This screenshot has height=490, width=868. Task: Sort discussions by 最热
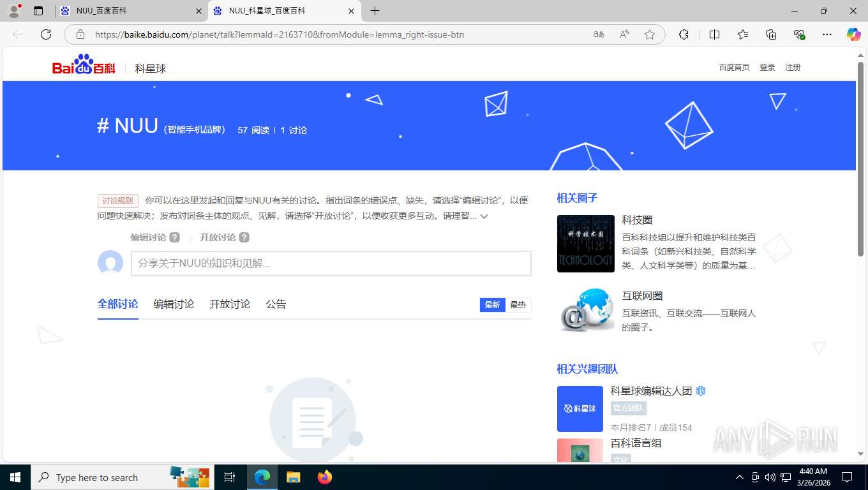pyautogui.click(x=518, y=305)
